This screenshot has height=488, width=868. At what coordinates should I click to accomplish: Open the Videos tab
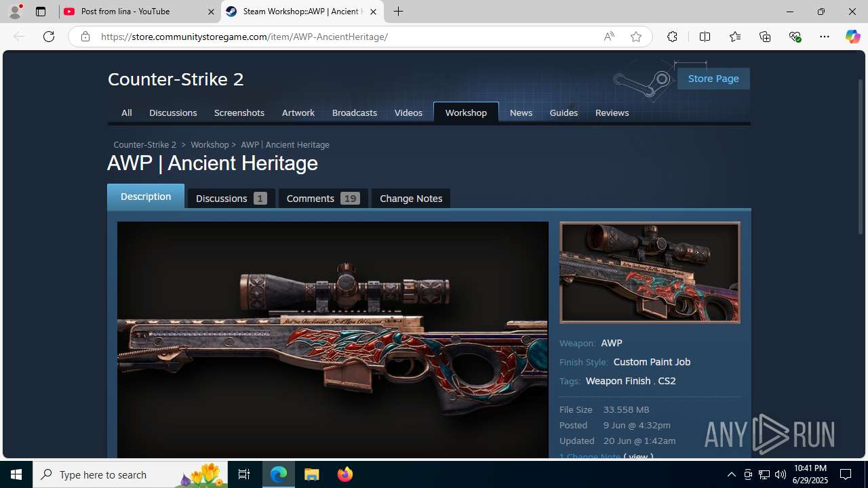pyautogui.click(x=408, y=113)
